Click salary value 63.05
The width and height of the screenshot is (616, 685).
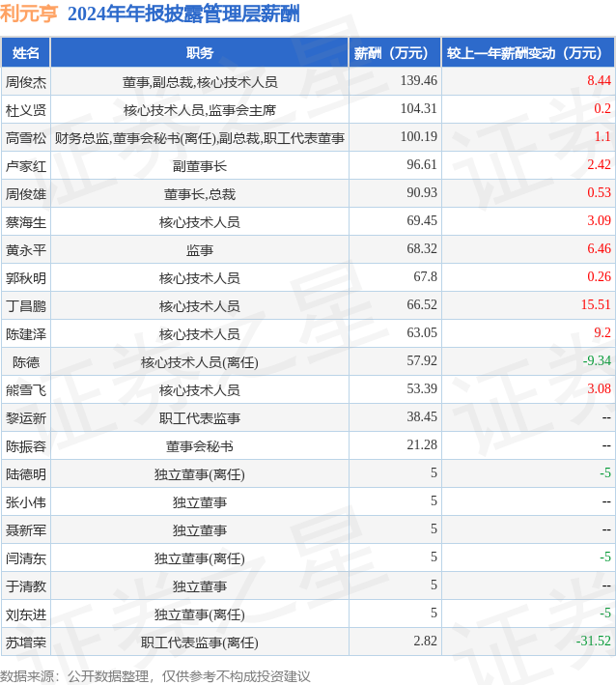pos(422,332)
